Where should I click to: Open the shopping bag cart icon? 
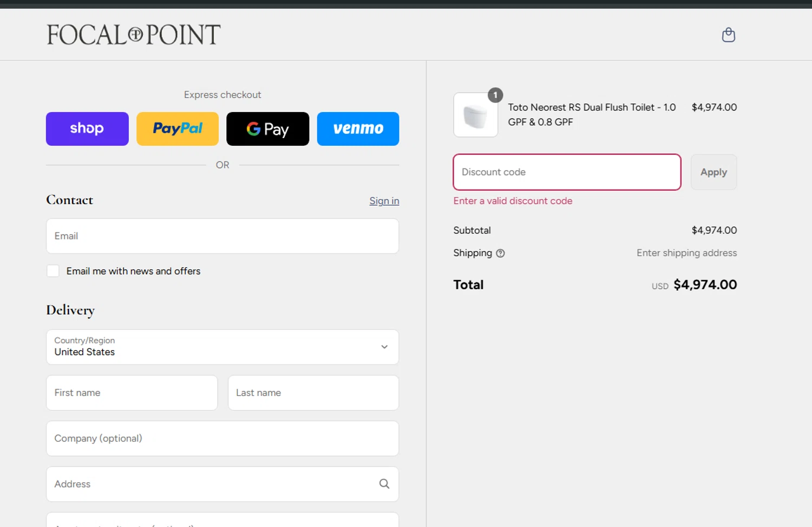click(x=729, y=35)
